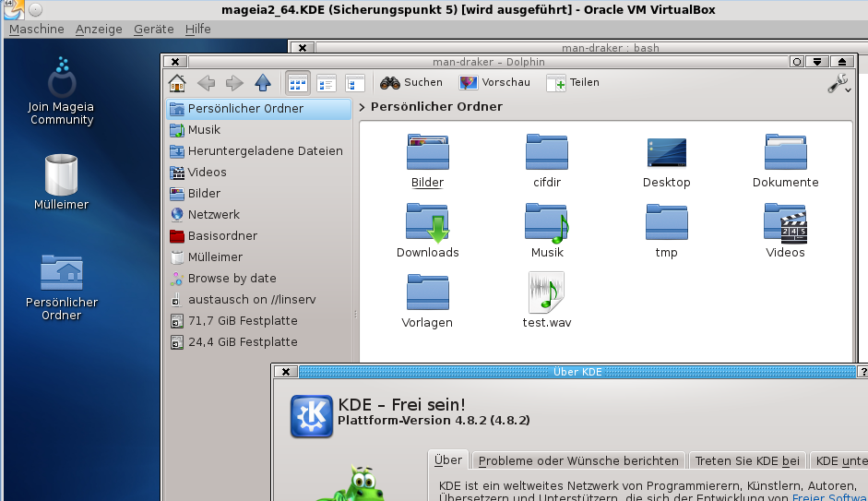Select the Musik folder in file view
Screen dimensions: 868x501
(x=547, y=231)
